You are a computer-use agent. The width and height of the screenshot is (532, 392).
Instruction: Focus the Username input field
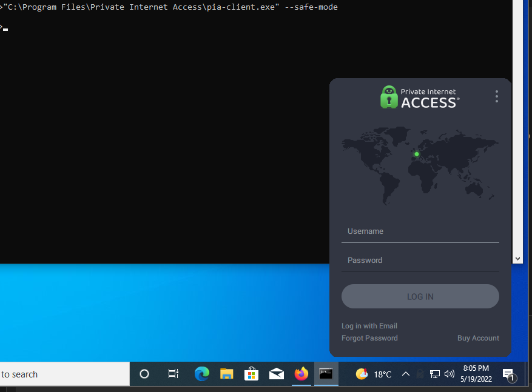point(420,231)
